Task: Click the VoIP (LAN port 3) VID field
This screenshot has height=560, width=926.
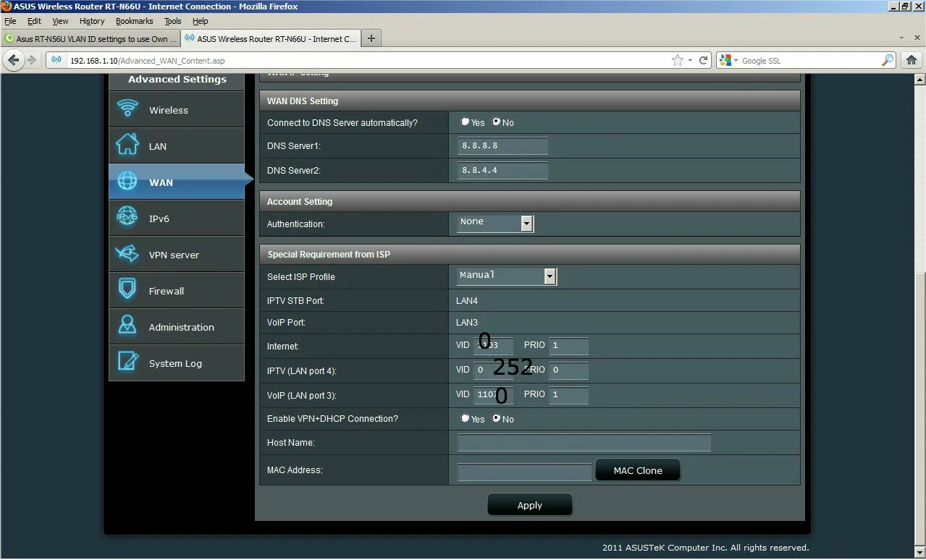Action: [493, 395]
